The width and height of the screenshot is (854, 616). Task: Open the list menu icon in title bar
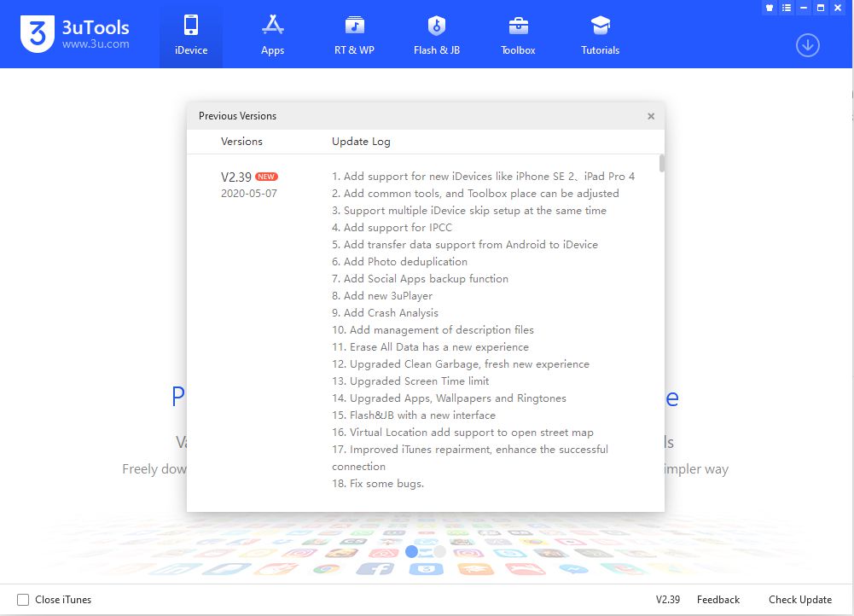[786, 8]
